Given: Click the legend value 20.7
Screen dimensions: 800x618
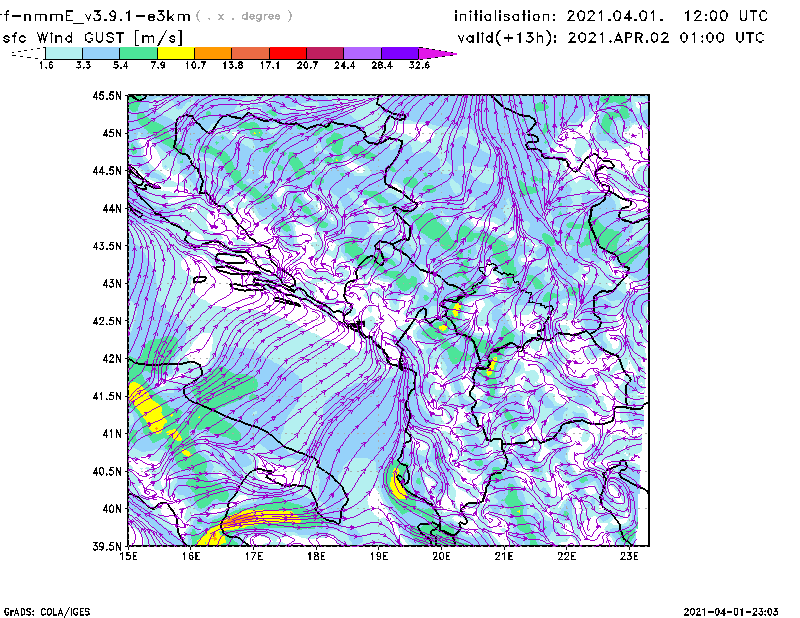Looking at the screenshot, I should point(307,65).
